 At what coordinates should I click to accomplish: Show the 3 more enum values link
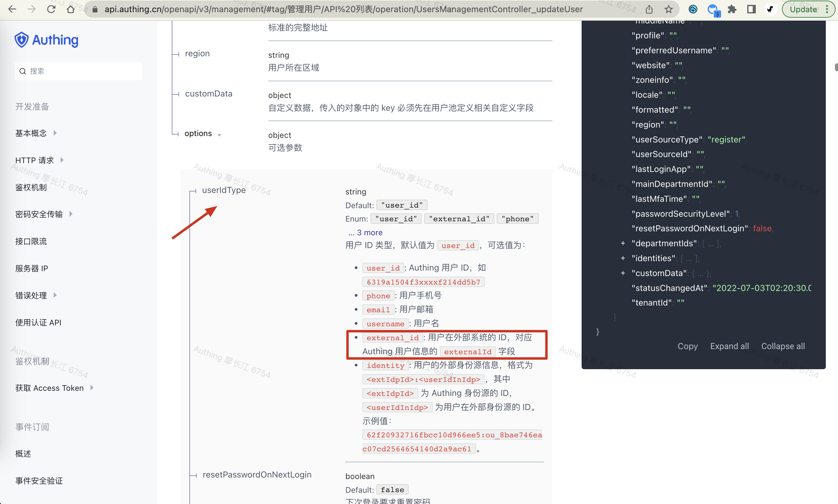coord(366,233)
